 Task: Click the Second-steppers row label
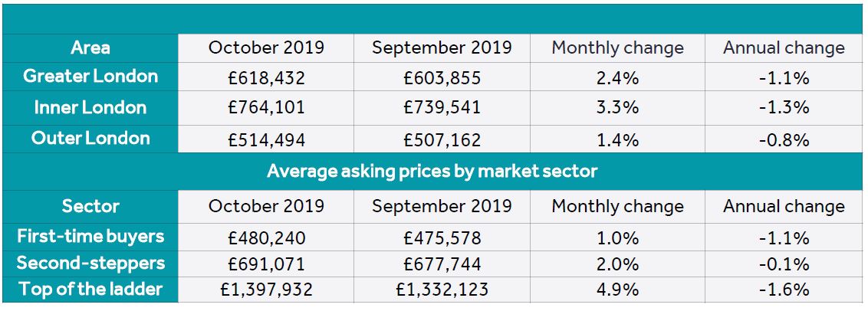coord(90,263)
